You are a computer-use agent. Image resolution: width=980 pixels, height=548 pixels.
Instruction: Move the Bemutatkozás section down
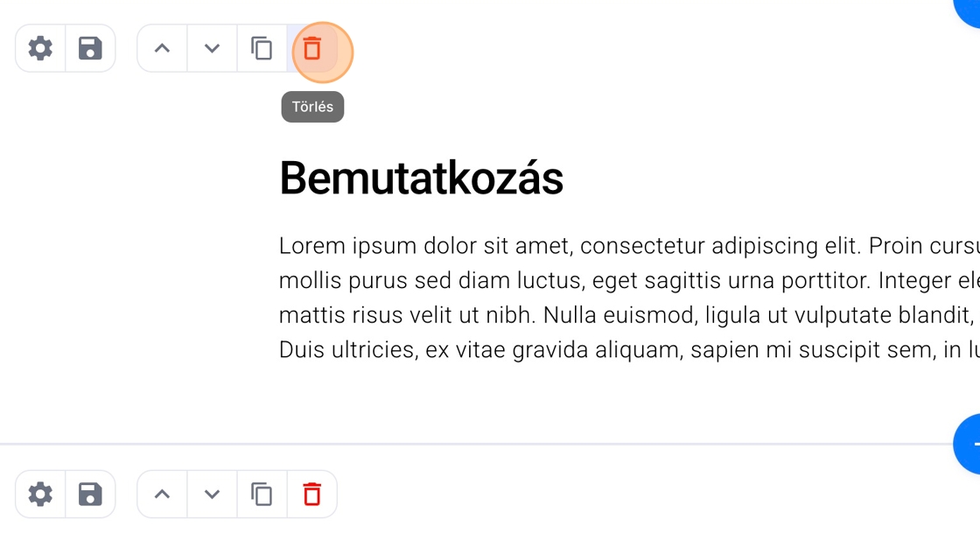coord(212,48)
